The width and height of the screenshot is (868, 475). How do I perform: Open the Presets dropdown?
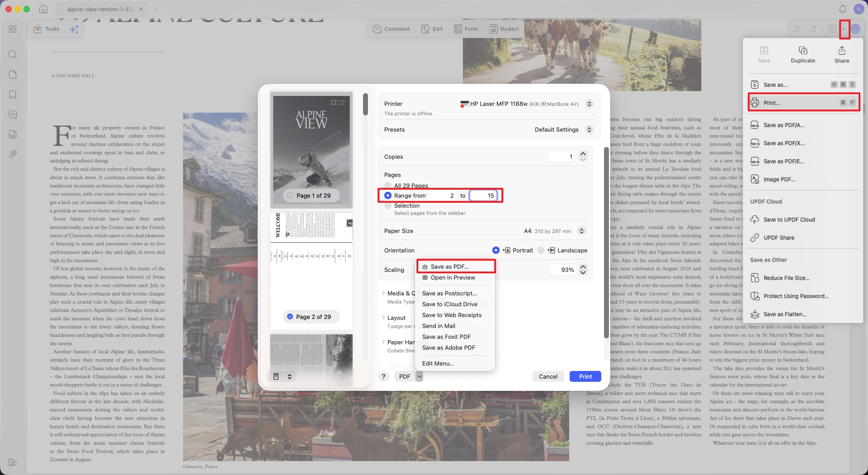(x=589, y=130)
